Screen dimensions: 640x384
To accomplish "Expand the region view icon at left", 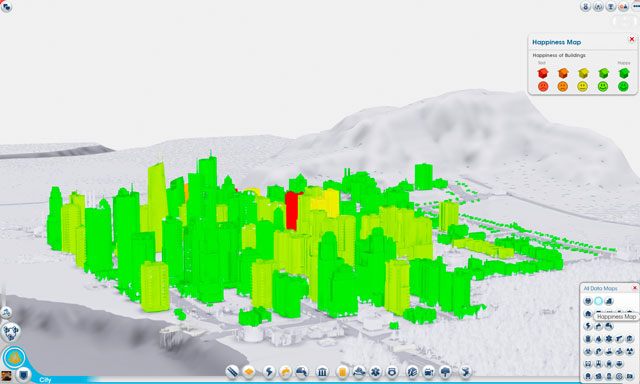I will (x=10, y=332).
